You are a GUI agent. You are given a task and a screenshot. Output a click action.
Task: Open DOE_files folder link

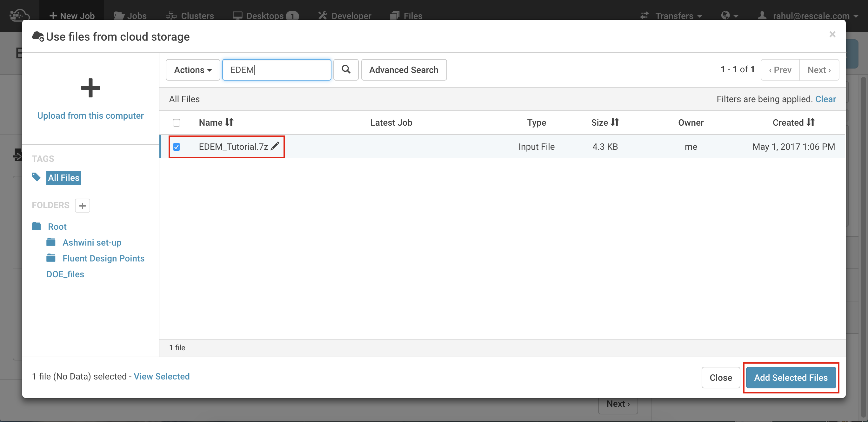click(x=65, y=274)
